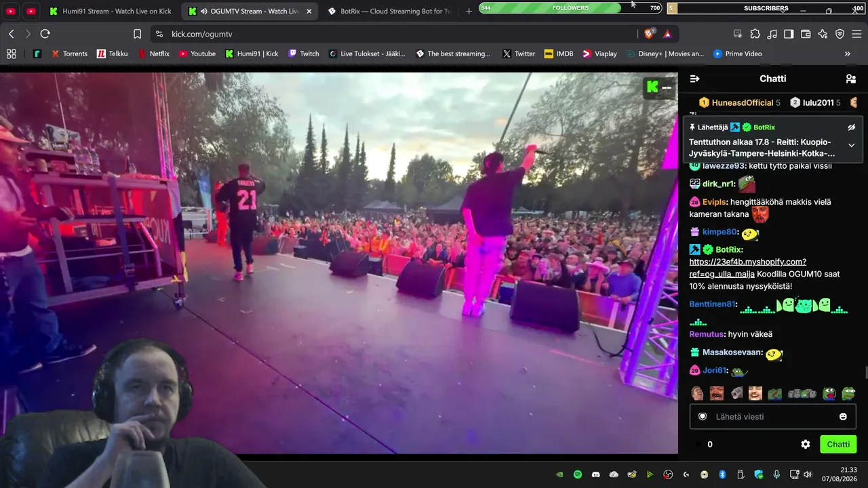This screenshot has width=868, height=488.
Task: Open media control music note icon
Action: pos(772,34)
